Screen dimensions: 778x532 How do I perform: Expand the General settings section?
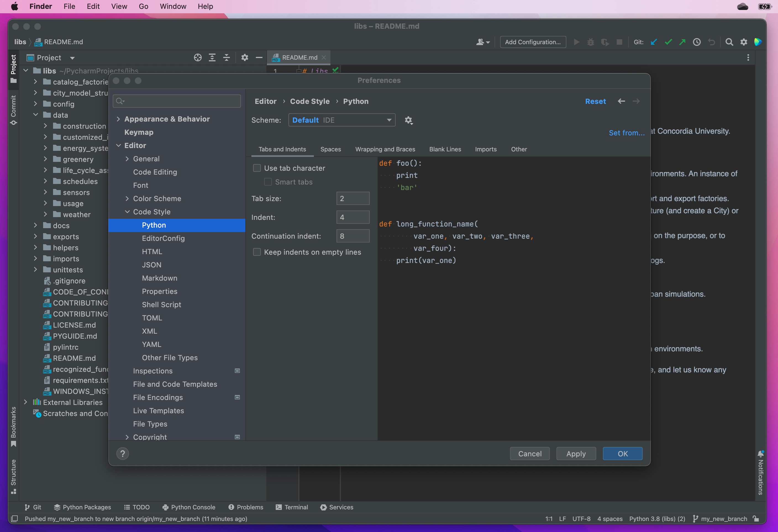tap(127, 159)
